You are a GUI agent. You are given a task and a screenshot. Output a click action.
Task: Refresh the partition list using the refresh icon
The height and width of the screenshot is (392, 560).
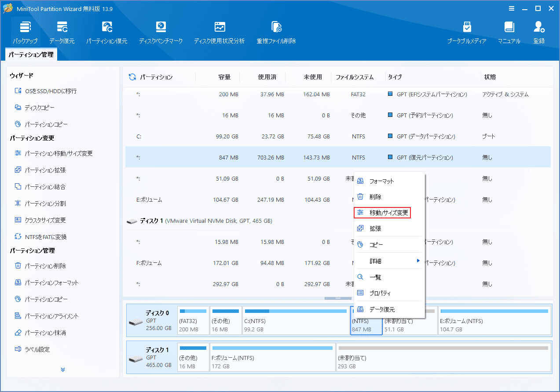[132, 77]
